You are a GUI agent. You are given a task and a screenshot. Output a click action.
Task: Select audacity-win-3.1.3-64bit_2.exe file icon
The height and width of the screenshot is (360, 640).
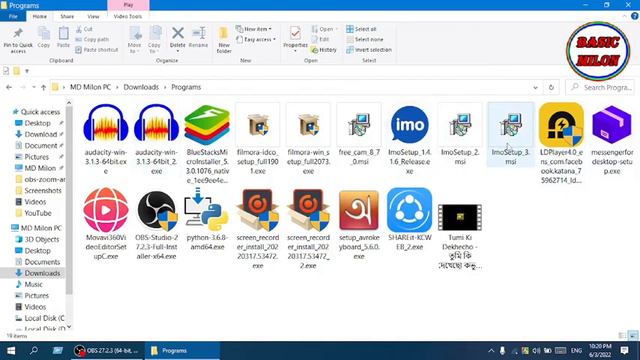[156, 124]
